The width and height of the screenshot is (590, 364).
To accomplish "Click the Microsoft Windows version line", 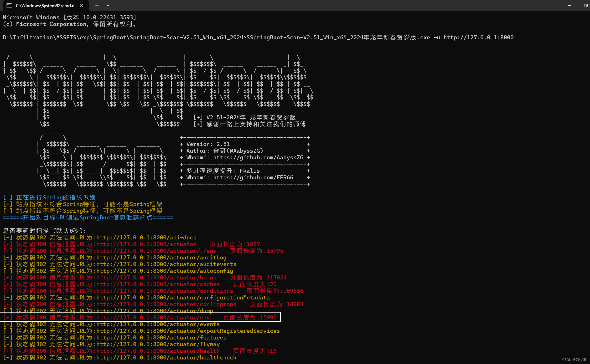I will (70, 17).
